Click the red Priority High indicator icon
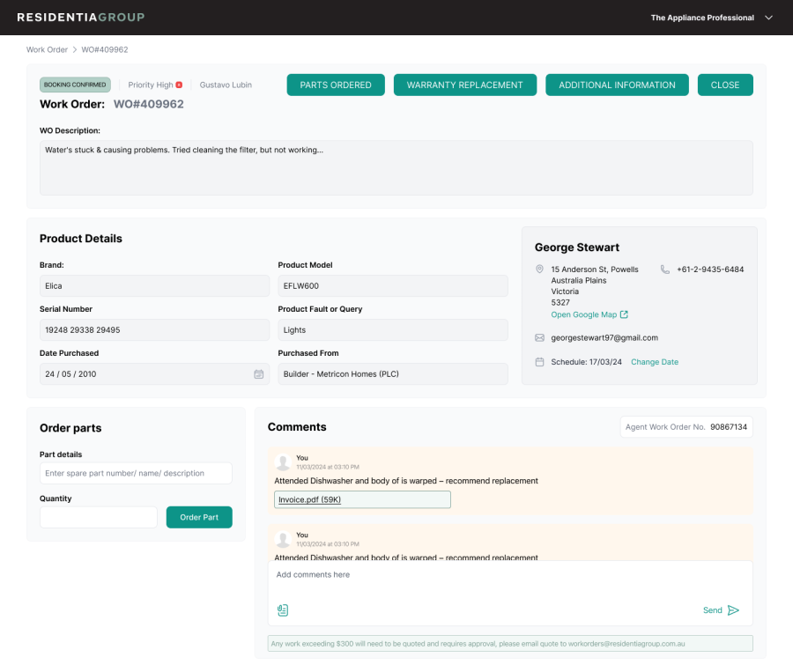The width and height of the screenshot is (793, 672). coord(179,85)
